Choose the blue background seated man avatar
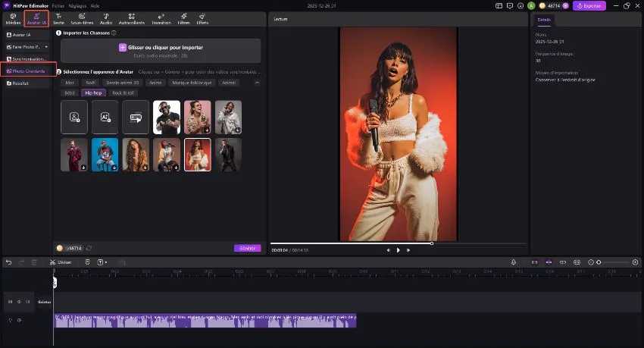Screen dimensions: 644x348 (105, 155)
